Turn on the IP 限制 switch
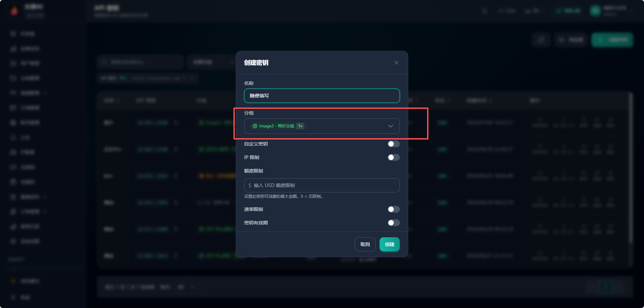 coord(393,157)
